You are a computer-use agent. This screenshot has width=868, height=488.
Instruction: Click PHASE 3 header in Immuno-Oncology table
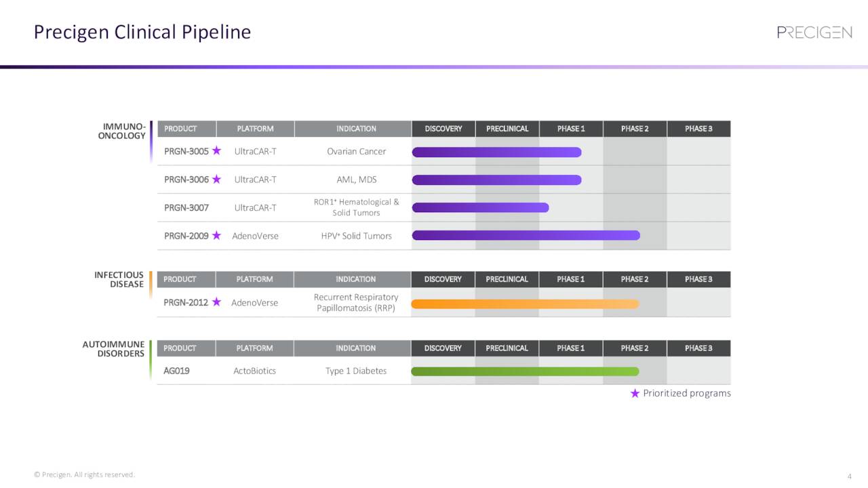tap(698, 129)
